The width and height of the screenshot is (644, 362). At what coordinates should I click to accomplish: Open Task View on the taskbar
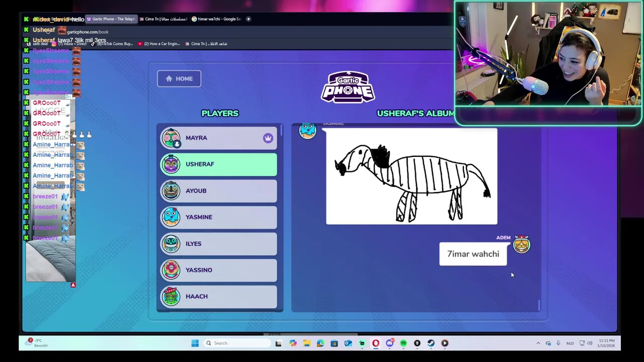(278, 343)
